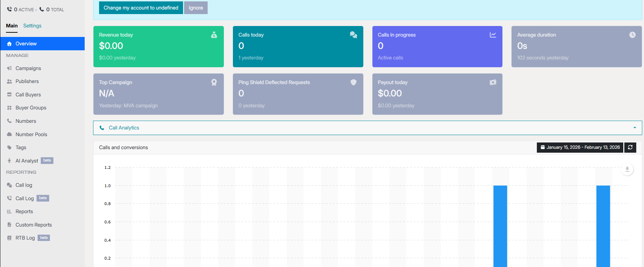Click the Campaigns megaphone icon
Image resolution: width=644 pixels, height=267 pixels.
pos(9,68)
